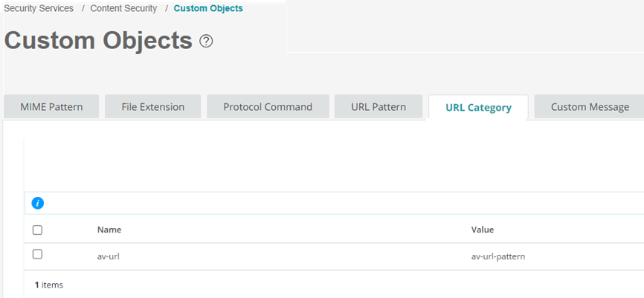The height and width of the screenshot is (298, 644).
Task: Select the av-url name cell
Action: [x=110, y=257]
